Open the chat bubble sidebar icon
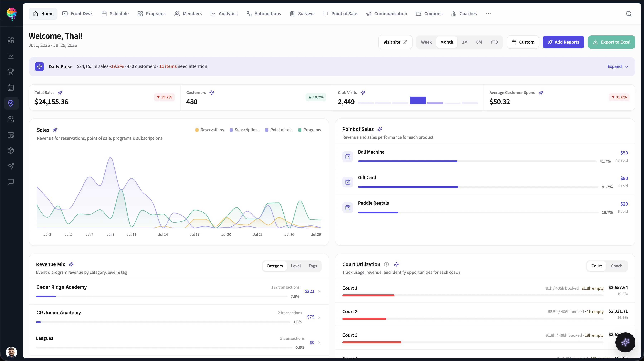 (x=11, y=182)
